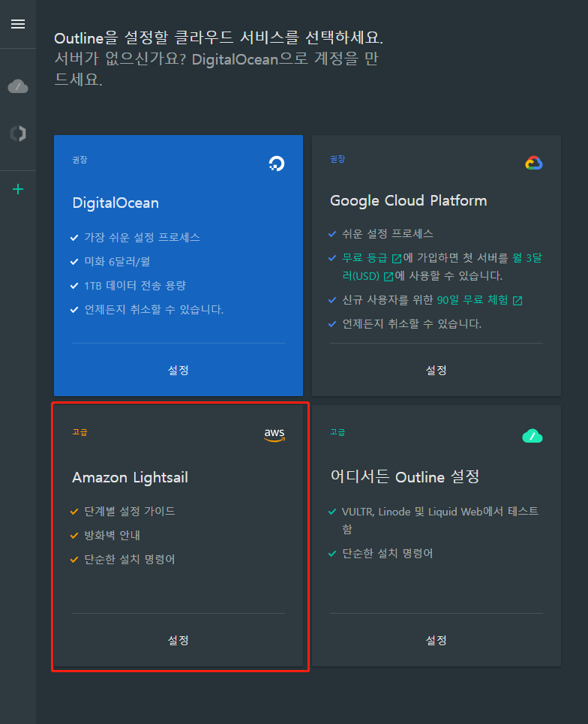The width and height of the screenshot is (588, 724).
Task: Click the 고급 label on Amazon Lightsail card
Action: pos(79,432)
